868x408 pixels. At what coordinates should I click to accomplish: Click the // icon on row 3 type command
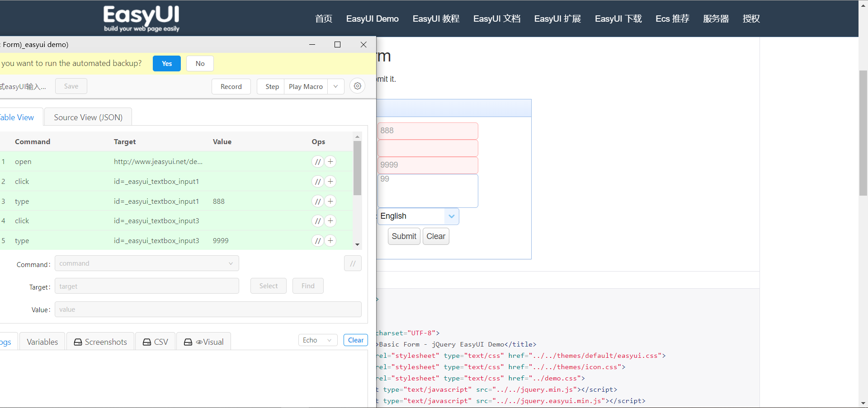click(318, 201)
